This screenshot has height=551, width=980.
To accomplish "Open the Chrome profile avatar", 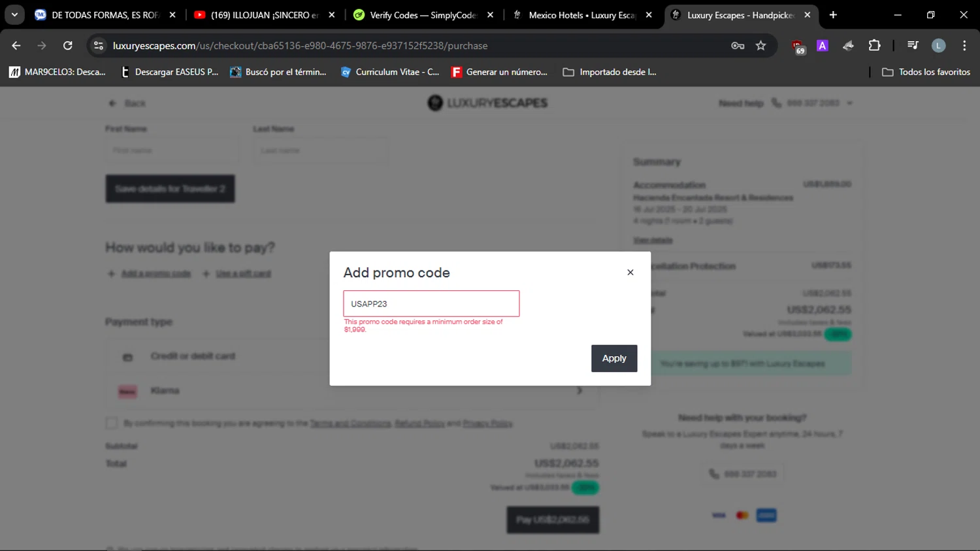I will tap(938, 46).
